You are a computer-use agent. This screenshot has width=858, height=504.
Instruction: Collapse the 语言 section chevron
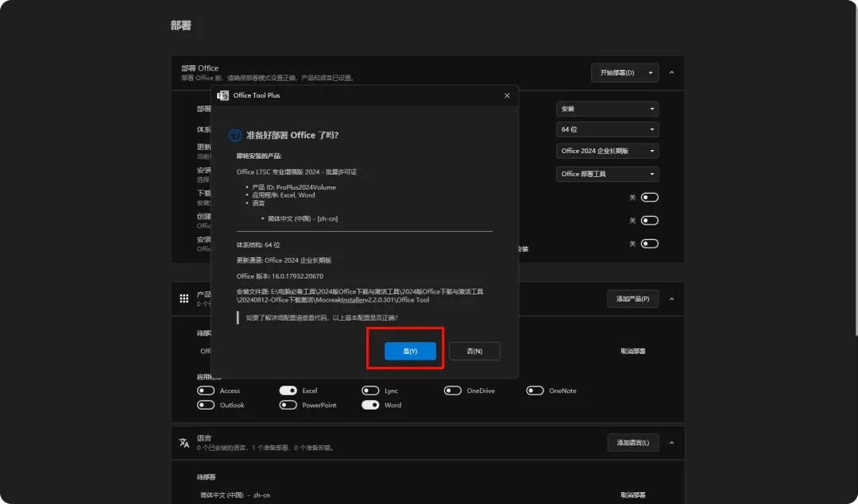(671, 443)
